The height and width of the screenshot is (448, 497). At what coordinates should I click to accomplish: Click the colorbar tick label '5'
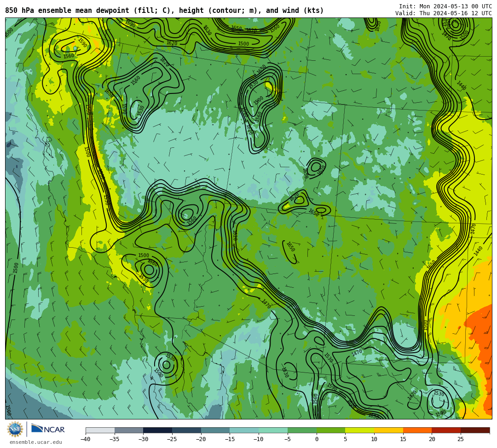coord(346,439)
